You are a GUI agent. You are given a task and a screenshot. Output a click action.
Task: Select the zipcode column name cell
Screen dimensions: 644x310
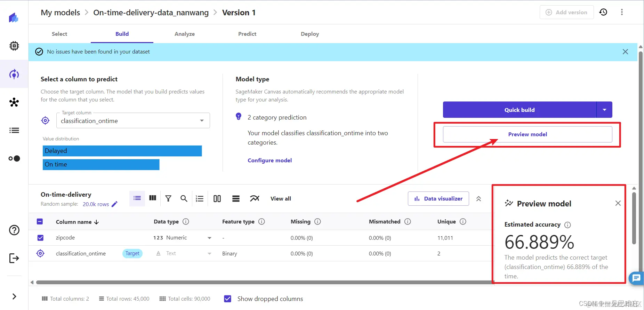pos(65,238)
